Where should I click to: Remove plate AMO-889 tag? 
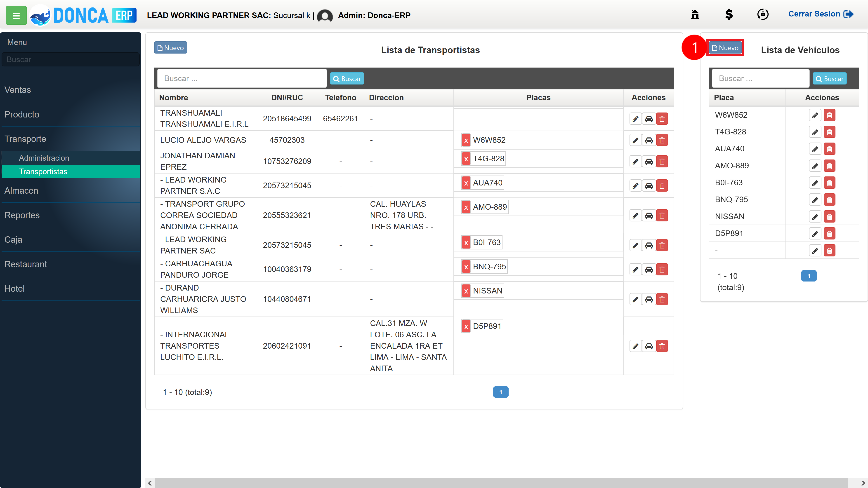point(466,207)
